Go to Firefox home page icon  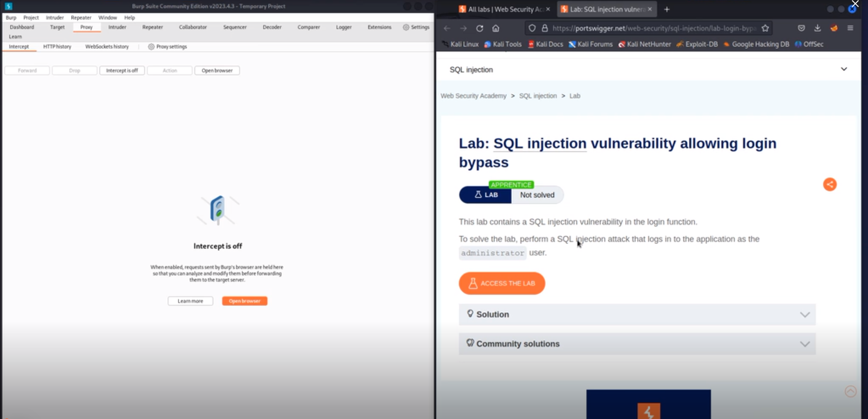click(496, 28)
